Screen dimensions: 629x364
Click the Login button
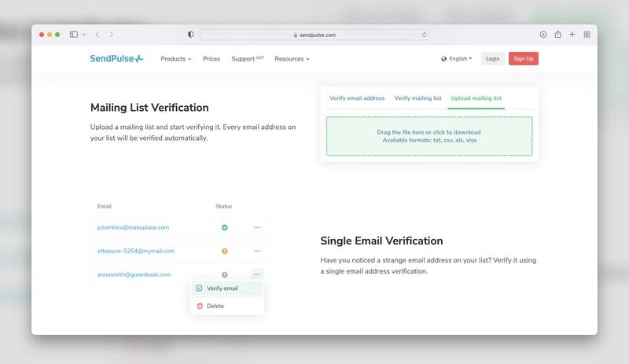[x=493, y=59]
